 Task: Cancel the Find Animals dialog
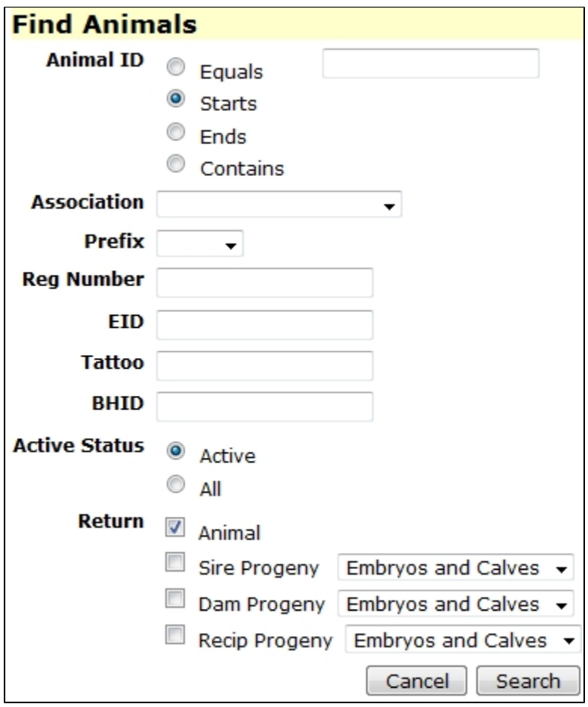(x=417, y=681)
